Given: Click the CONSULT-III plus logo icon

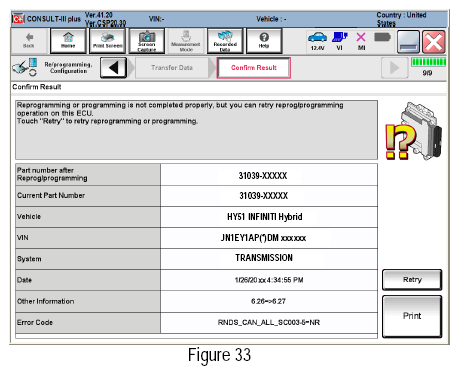Looking at the screenshot, I should point(18,19).
